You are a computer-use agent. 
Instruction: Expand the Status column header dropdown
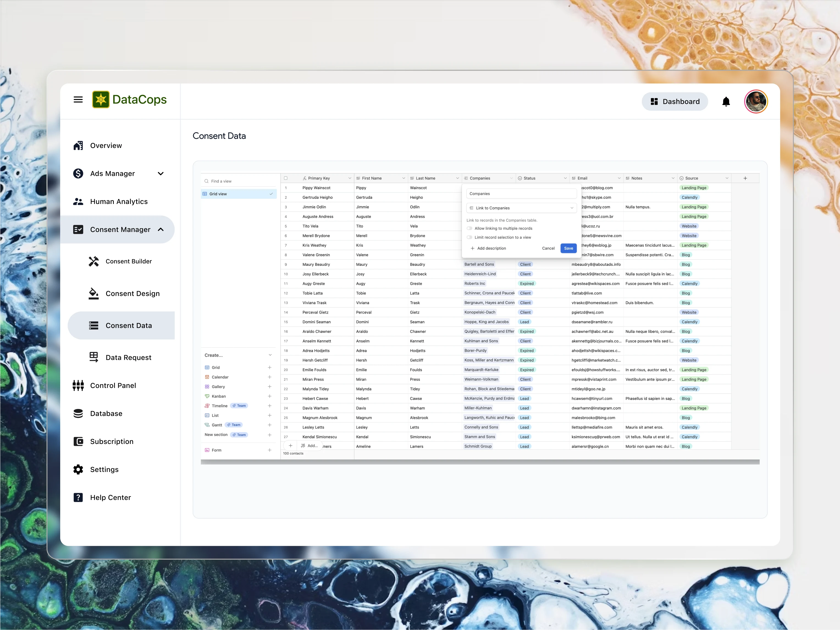[565, 178]
